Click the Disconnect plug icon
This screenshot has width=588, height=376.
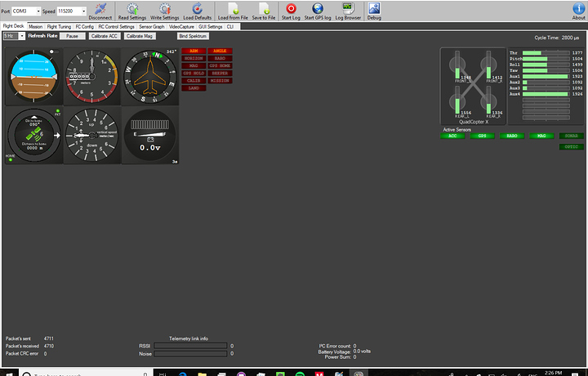coord(100,8)
